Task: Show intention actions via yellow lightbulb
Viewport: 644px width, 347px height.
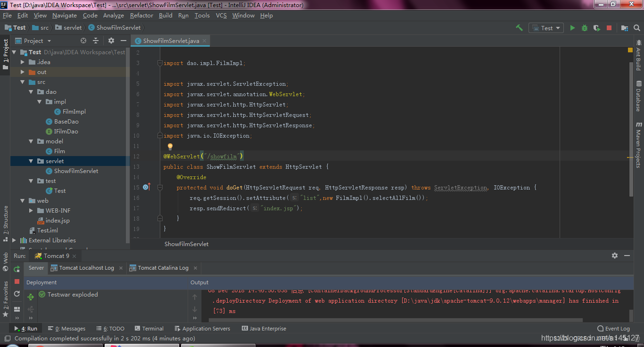Action: 170,147
